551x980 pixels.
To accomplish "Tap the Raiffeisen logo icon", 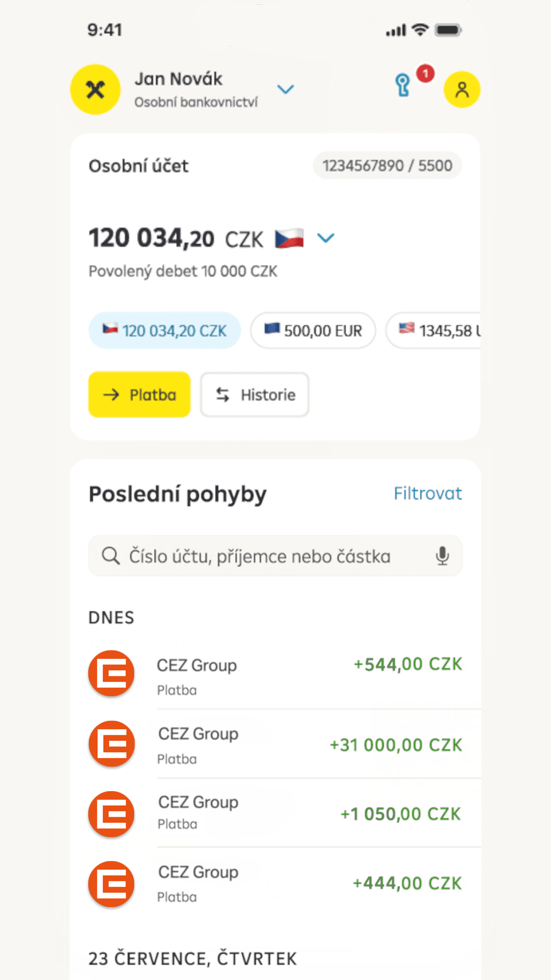I will click(95, 90).
